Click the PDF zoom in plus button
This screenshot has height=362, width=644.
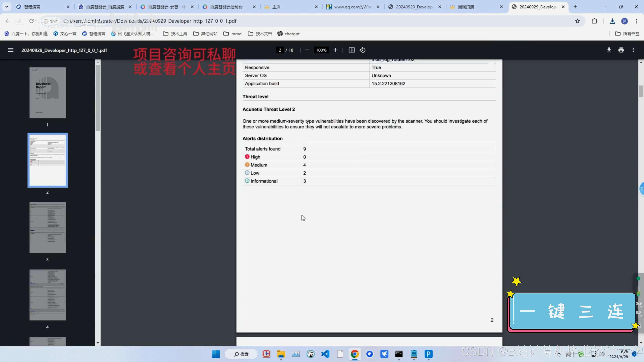point(335,50)
